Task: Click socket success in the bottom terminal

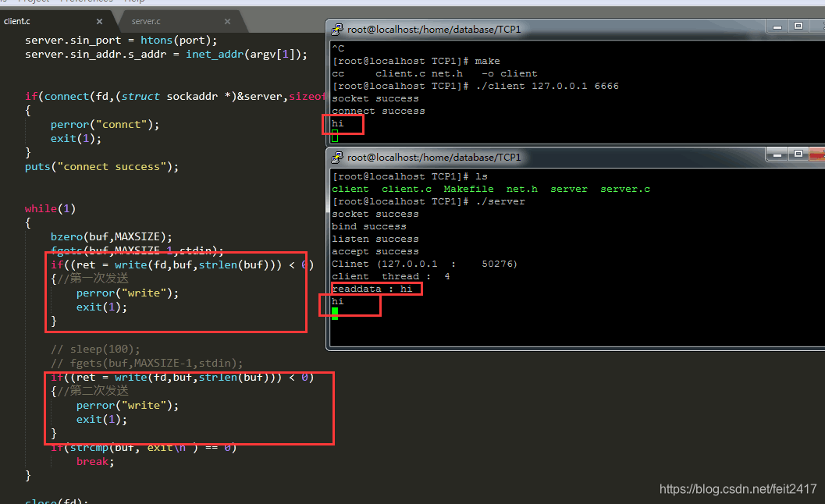Action: [x=375, y=215]
